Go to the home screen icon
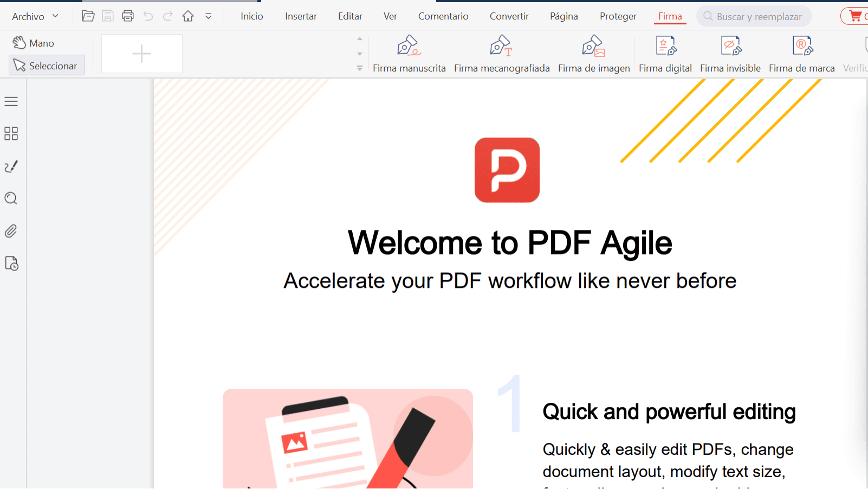 pyautogui.click(x=188, y=16)
